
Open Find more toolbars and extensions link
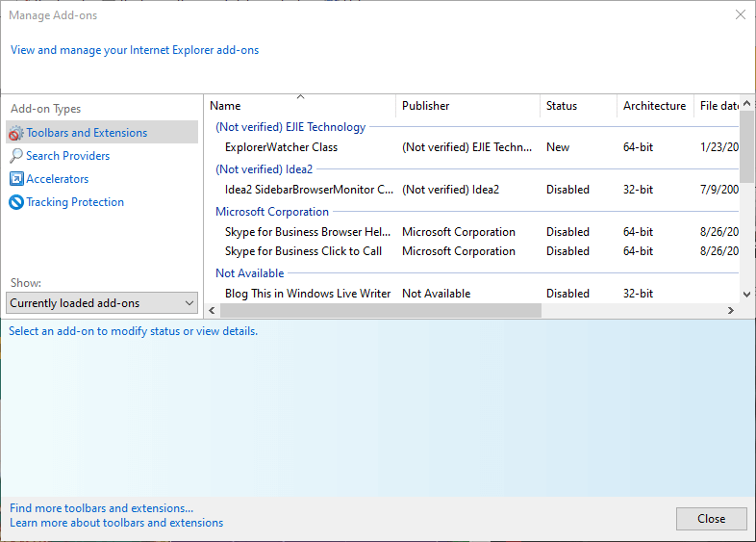(102, 508)
